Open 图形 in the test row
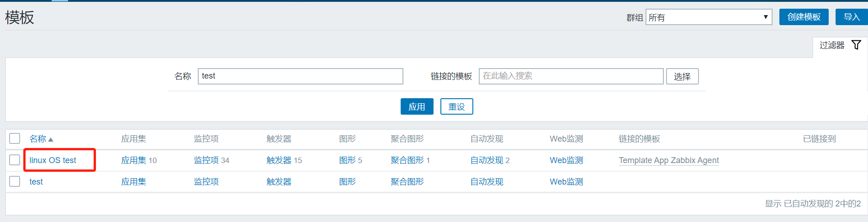 347,182
